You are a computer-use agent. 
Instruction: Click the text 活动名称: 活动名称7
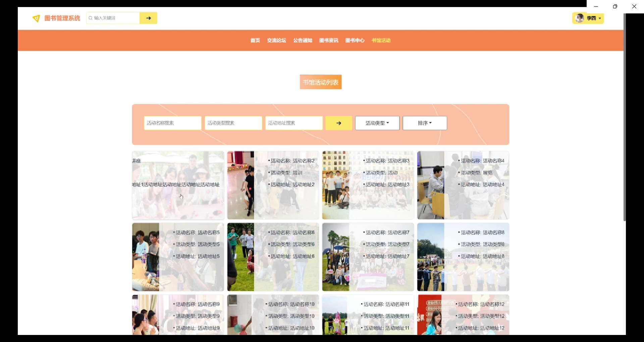pyautogui.click(x=387, y=233)
